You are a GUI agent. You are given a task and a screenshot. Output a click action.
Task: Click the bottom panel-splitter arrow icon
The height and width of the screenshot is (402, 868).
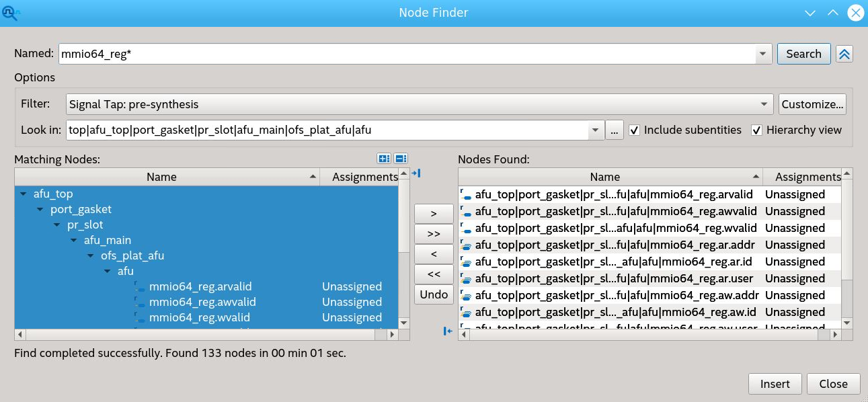pos(448,331)
